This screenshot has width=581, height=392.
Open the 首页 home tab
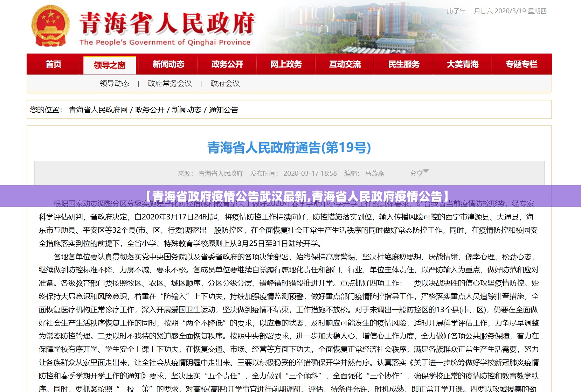point(54,64)
